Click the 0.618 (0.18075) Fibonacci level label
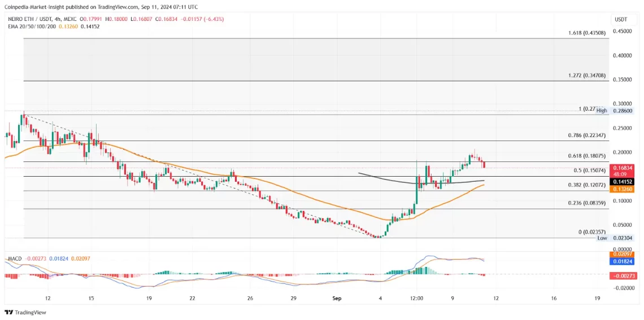The height and width of the screenshot is (320, 644). 588,156
